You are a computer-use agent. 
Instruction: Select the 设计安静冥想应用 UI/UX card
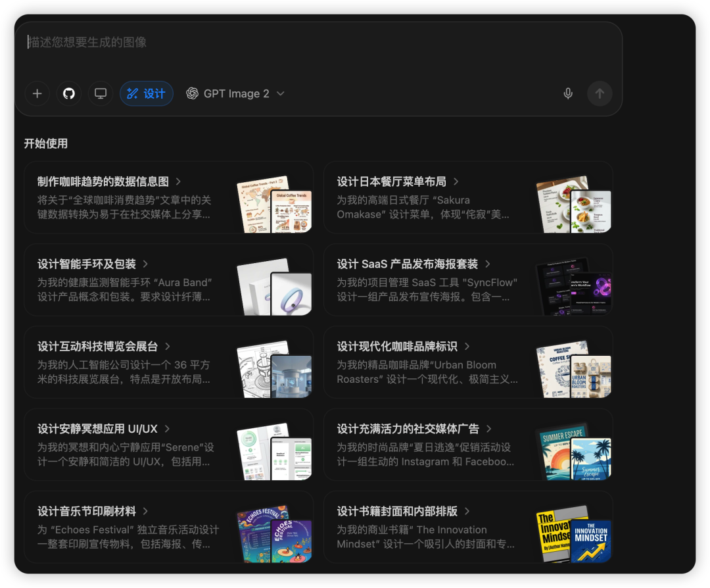pyautogui.click(x=168, y=445)
